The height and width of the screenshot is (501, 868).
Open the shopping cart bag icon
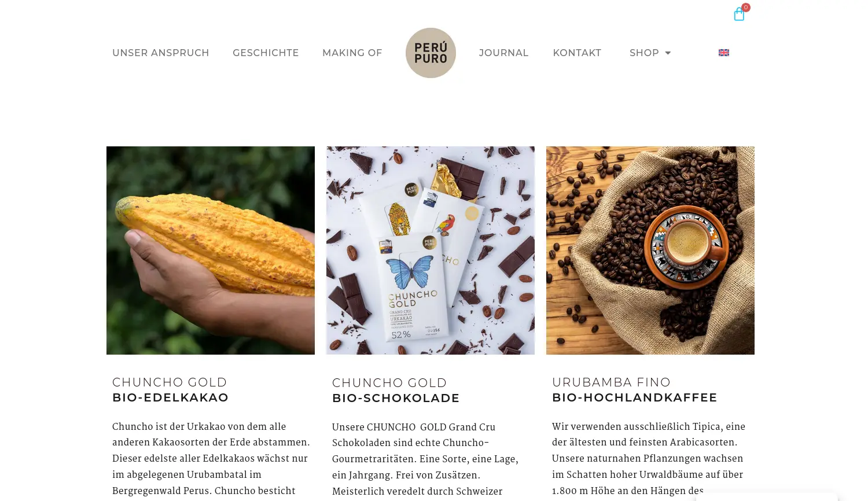[739, 14]
